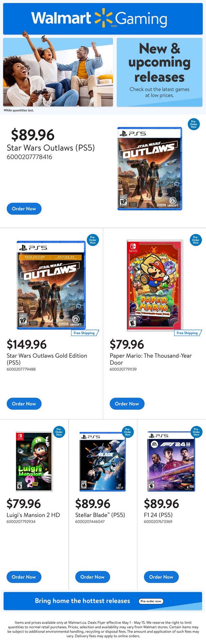Click the Walmart spark logo in header
Viewport: 206px width, 644px height.
(x=103, y=18)
